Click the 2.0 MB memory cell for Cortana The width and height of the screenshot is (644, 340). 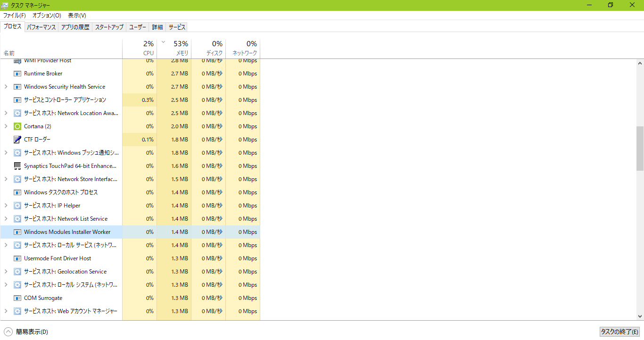click(x=174, y=126)
